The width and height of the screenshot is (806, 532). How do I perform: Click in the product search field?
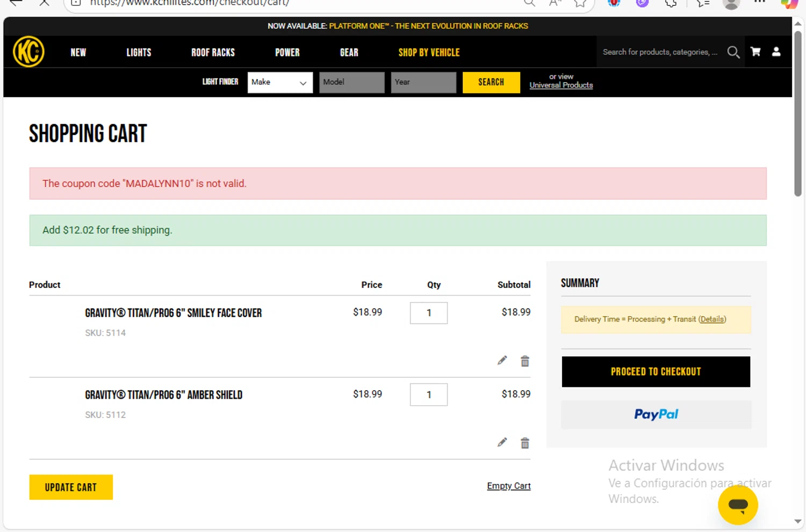point(660,52)
